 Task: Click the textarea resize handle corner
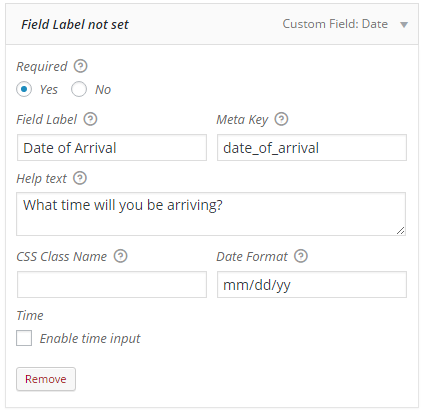pyautogui.click(x=401, y=231)
